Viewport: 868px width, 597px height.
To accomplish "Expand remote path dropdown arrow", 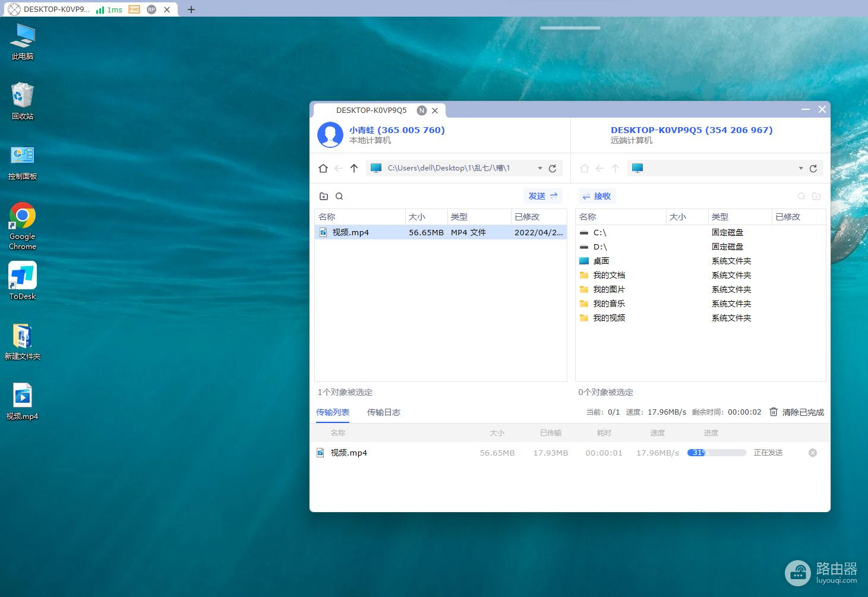I will pos(801,169).
